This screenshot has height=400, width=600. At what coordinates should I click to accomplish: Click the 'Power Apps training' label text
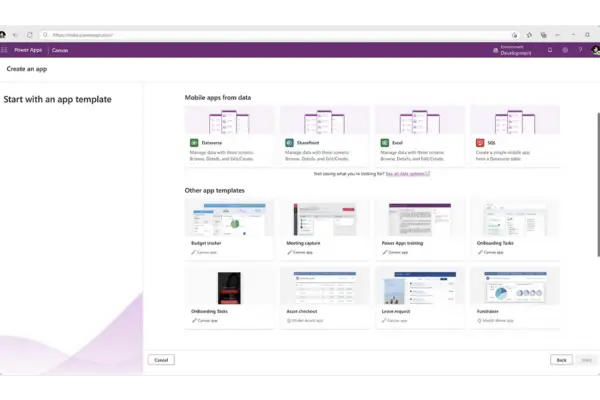(402, 243)
